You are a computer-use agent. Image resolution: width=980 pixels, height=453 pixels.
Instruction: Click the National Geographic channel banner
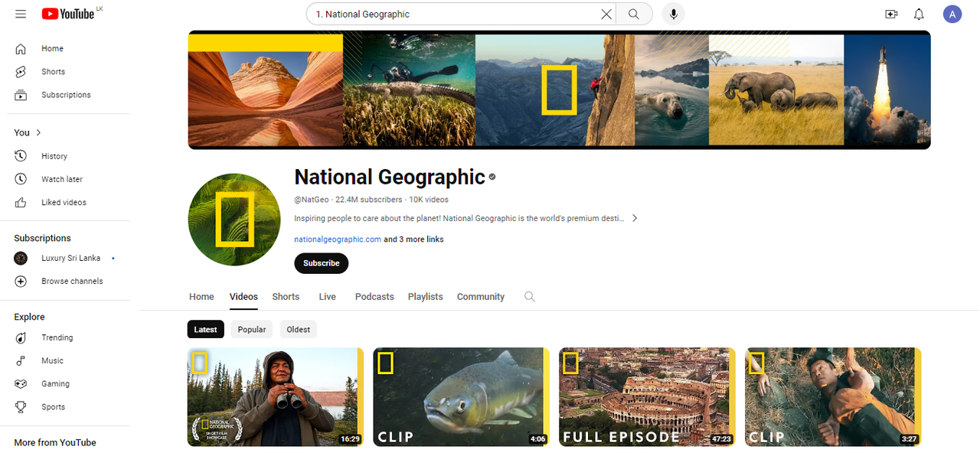(559, 90)
